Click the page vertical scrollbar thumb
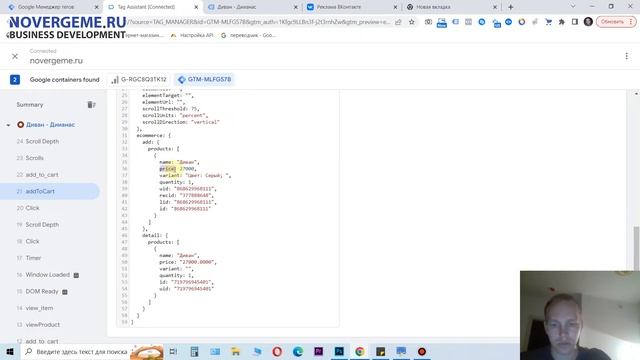640x360 pixels. click(x=636, y=248)
